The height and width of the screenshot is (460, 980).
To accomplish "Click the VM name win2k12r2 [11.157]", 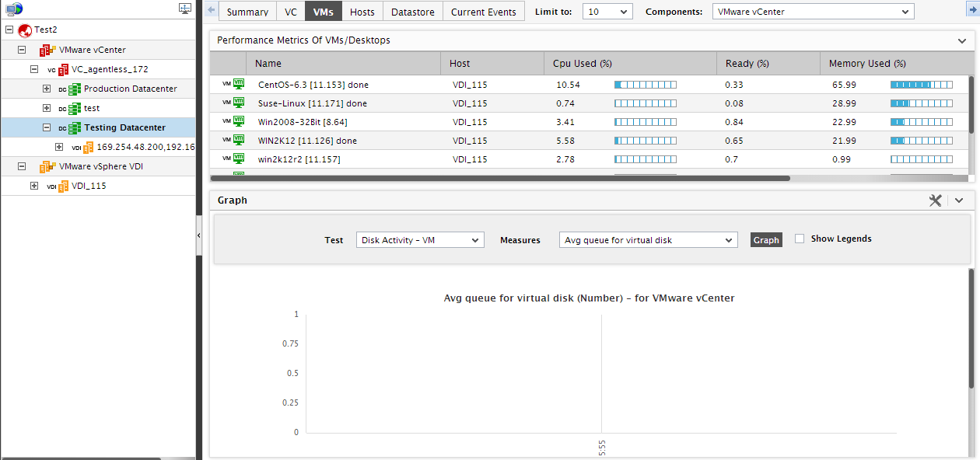I will click(x=299, y=159).
